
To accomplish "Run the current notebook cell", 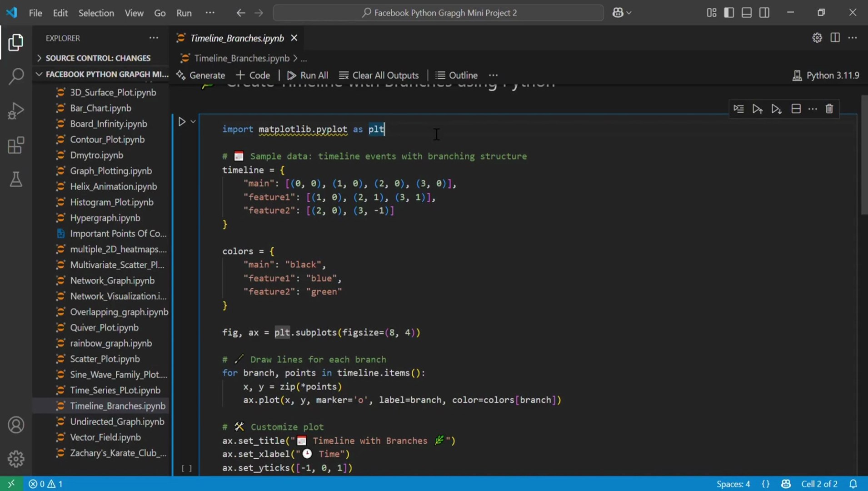I will [x=182, y=122].
